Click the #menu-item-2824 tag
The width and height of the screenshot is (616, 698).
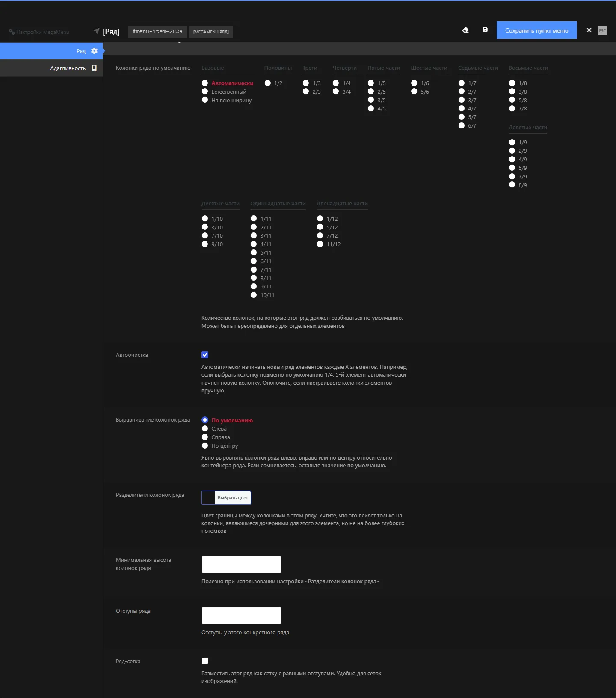point(157,31)
